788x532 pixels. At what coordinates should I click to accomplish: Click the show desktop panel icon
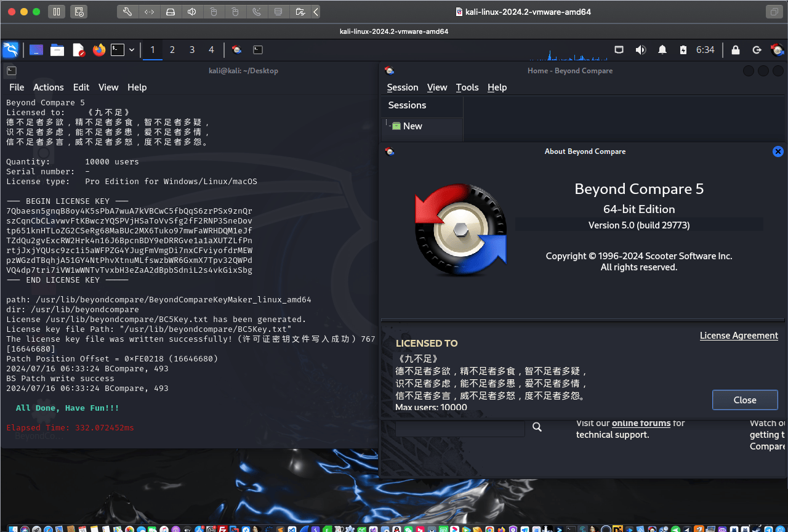(x=36, y=50)
